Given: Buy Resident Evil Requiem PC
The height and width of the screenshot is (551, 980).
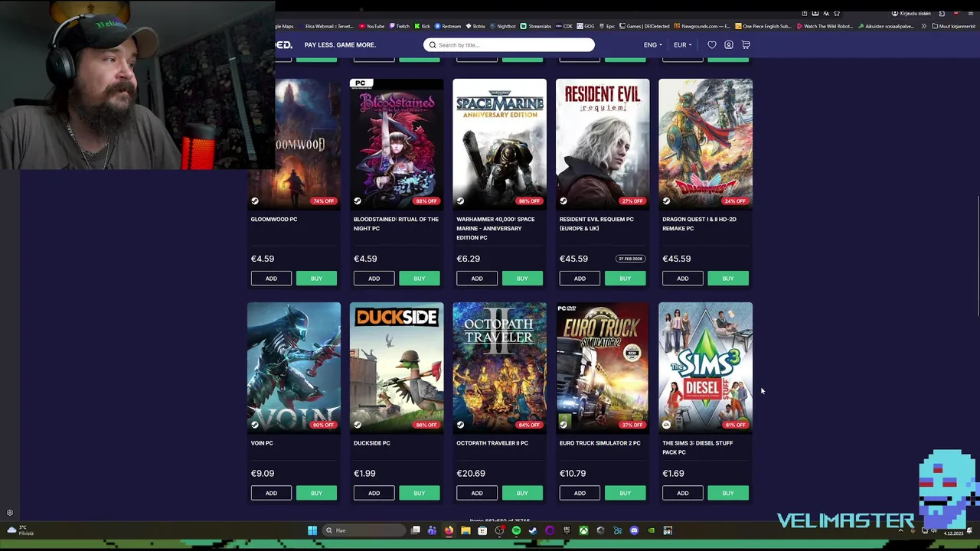Looking at the screenshot, I should 625,279.
